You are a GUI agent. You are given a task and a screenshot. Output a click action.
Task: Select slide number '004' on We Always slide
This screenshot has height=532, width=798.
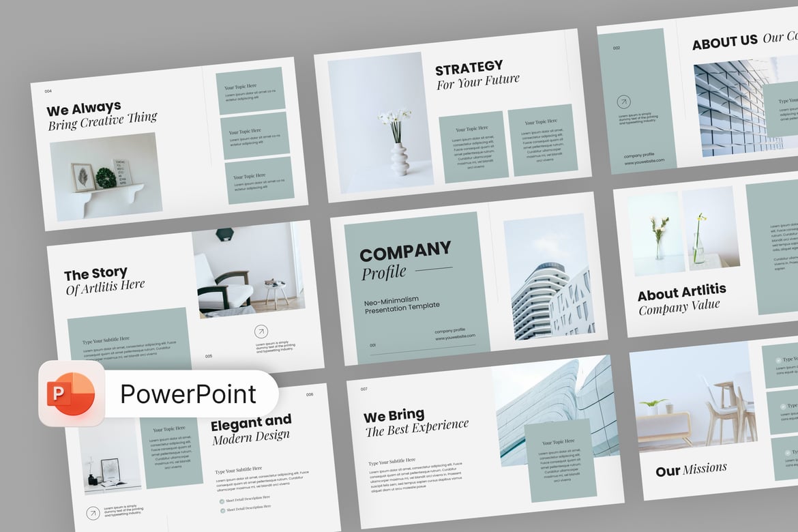pyautogui.click(x=48, y=91)
